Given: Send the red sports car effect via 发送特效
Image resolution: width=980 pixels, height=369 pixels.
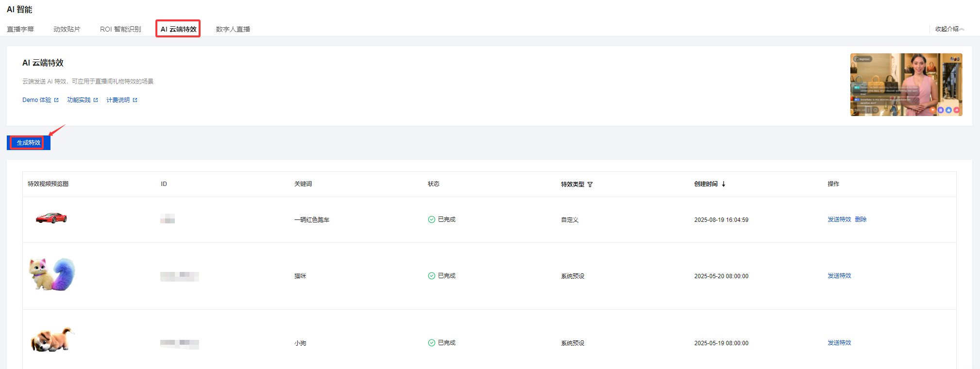Looking at the screenshot, I should click(839, 219).
